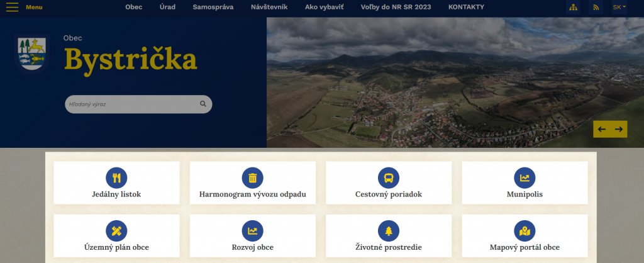644x263 pixels.
Task: Go to previous slide arrow
Action: (602, 130)
